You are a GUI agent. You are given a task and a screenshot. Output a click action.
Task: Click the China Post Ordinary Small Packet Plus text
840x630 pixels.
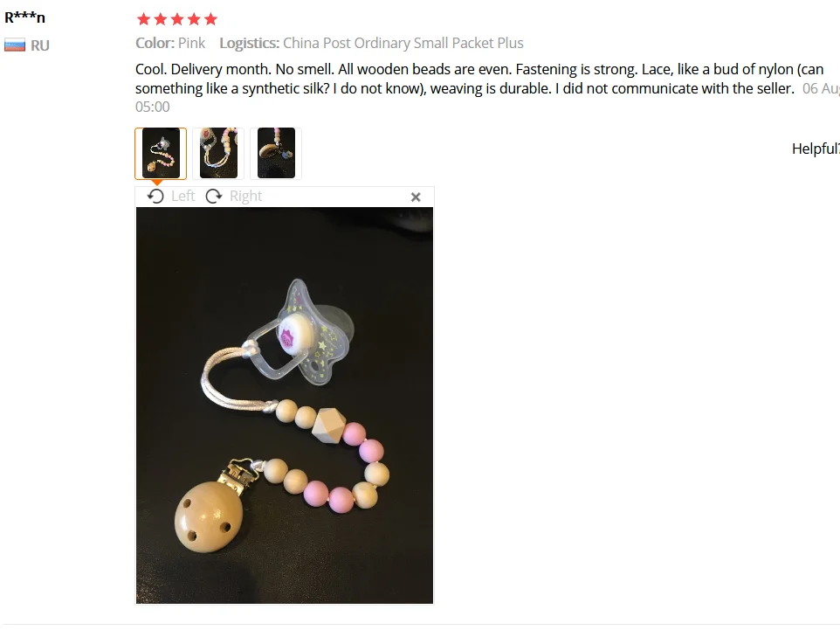click(x=403, y=43)
